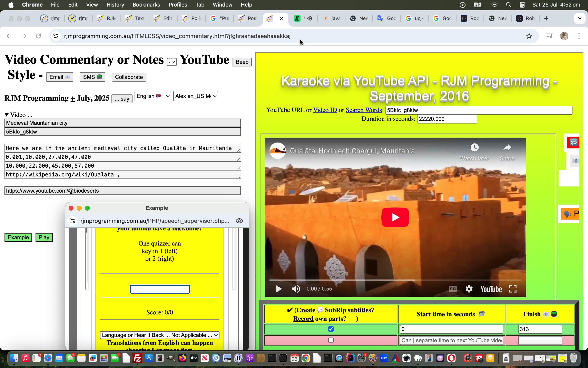
Task: Open the Search Words link
Action: click(x=364, y=110)
